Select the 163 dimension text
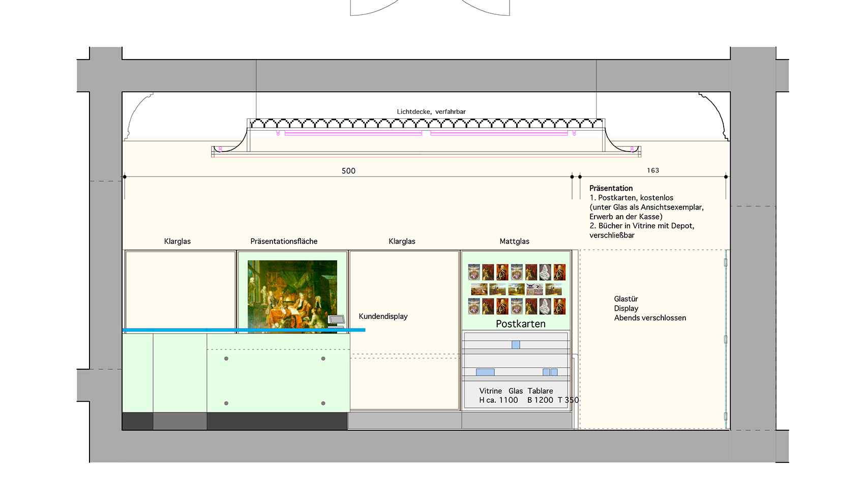865x504 pixels. [653, 170]
